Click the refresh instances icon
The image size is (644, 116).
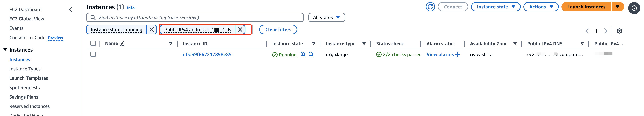430,7
